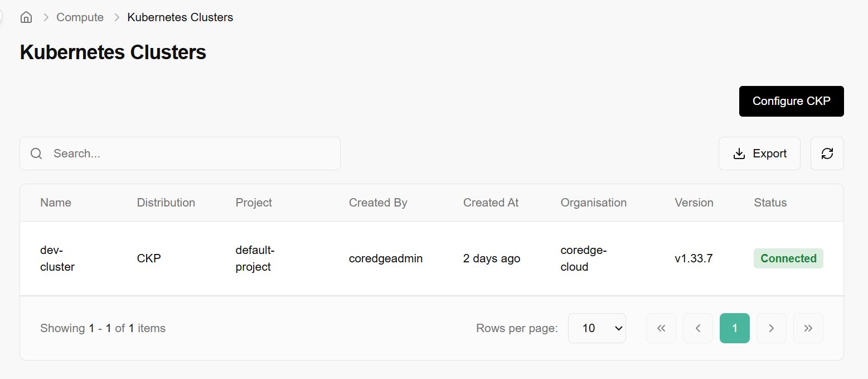868x379 pixels.
Task: Open the dev-cluster row
Action: 57,258
